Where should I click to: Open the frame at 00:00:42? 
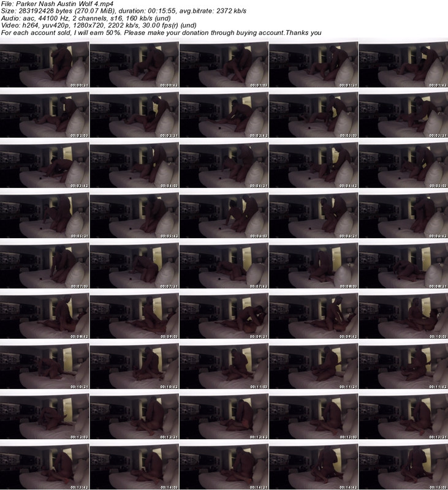134,65
